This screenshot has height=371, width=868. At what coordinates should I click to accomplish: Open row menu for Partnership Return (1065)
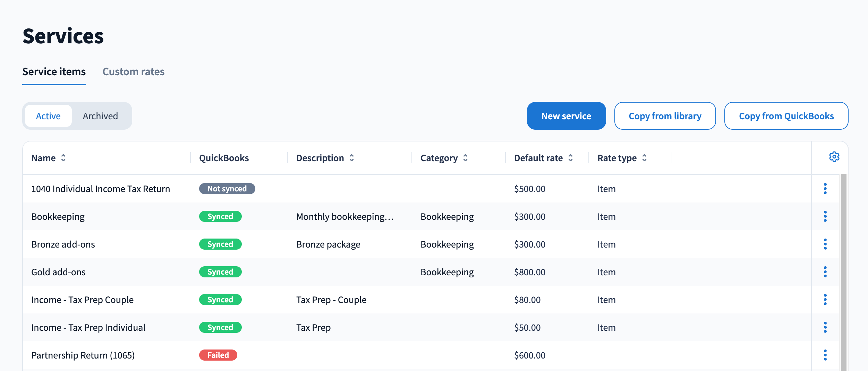825,355
